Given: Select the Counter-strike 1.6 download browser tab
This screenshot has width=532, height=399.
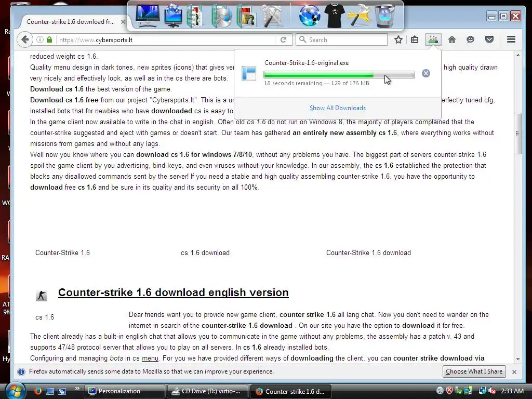Looking at the screenshot, I should [71, 22].
